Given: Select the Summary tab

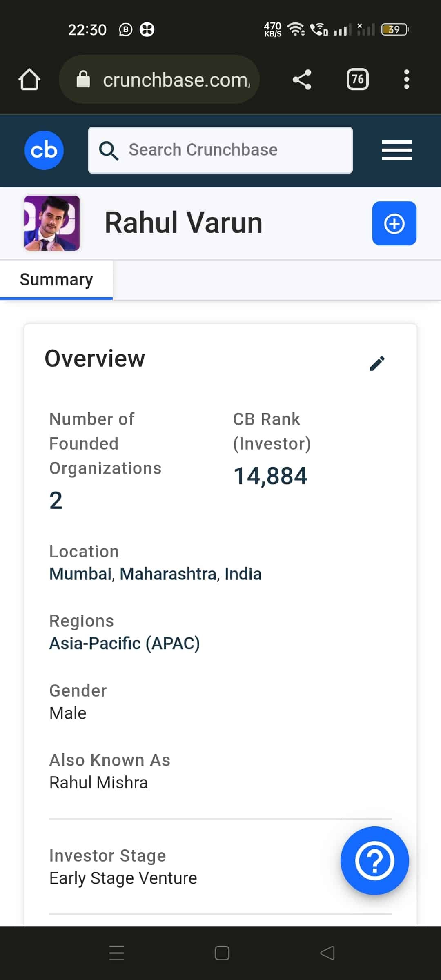Looking at the screenshot, I should (56, 280).
